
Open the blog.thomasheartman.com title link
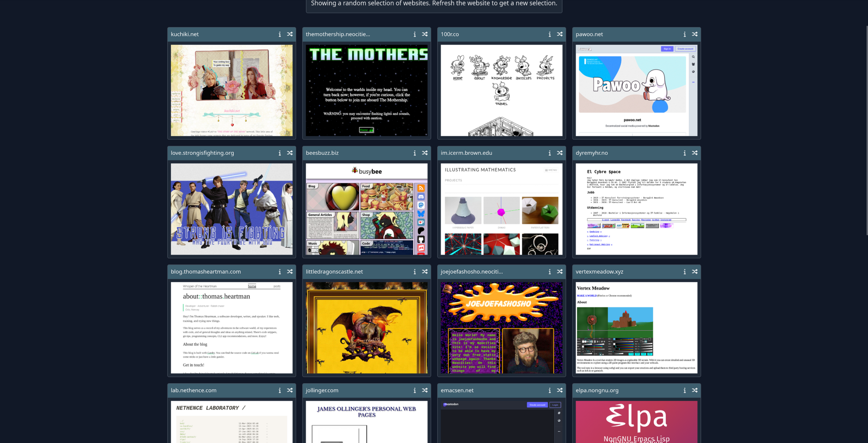[x=206, y=272]
